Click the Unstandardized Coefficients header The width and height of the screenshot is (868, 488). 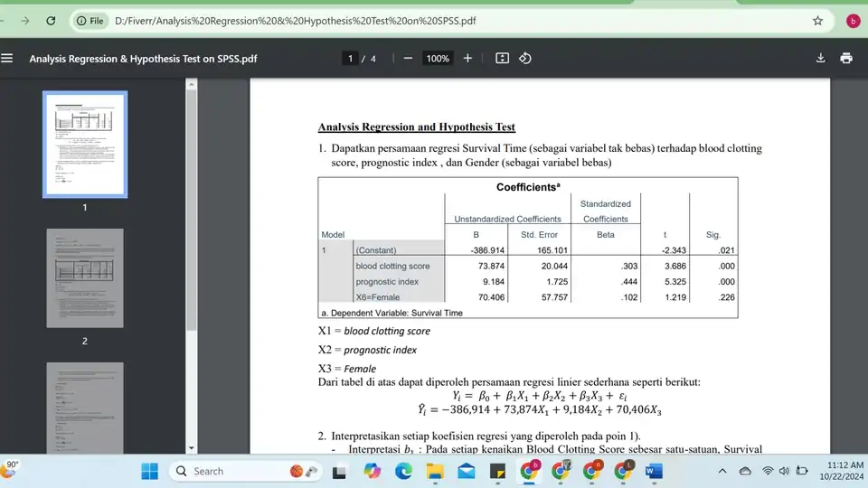507,219
